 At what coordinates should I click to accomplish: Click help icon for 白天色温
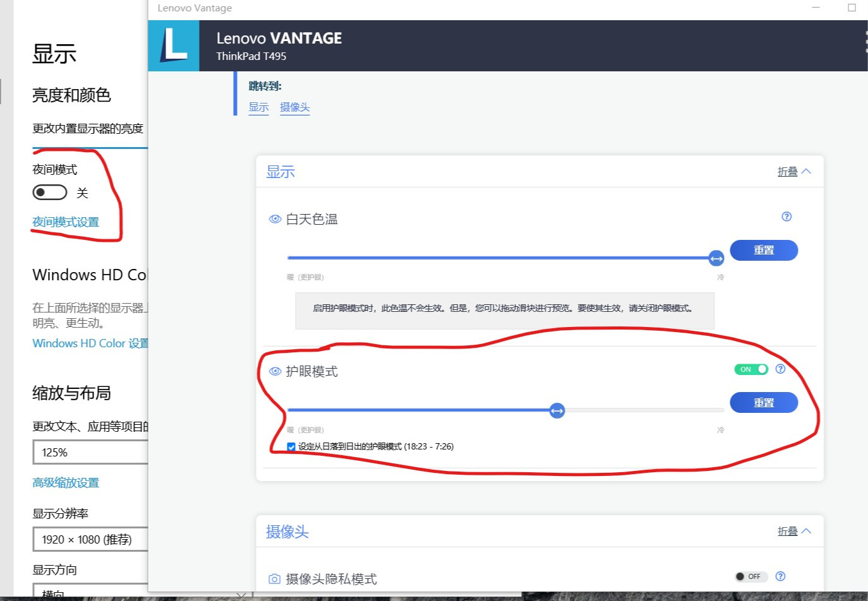tap(787, 217)
